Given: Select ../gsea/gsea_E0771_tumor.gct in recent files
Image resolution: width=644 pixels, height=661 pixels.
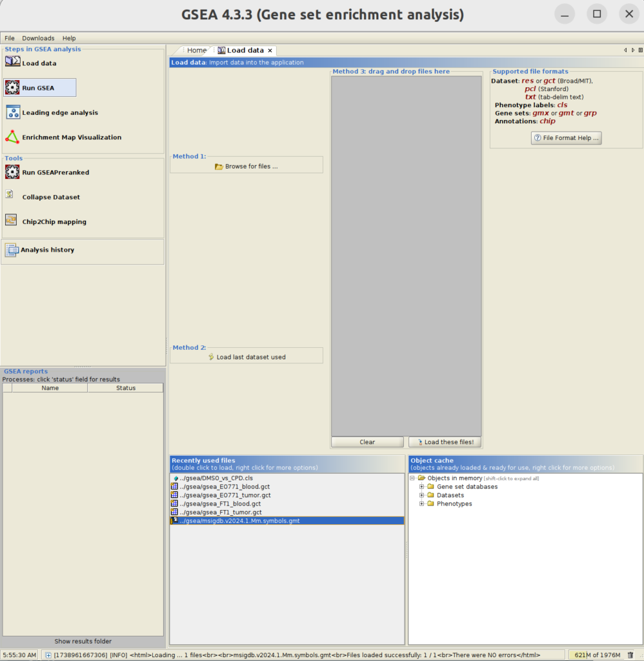Looking at the screenshot, I should 225,495.
